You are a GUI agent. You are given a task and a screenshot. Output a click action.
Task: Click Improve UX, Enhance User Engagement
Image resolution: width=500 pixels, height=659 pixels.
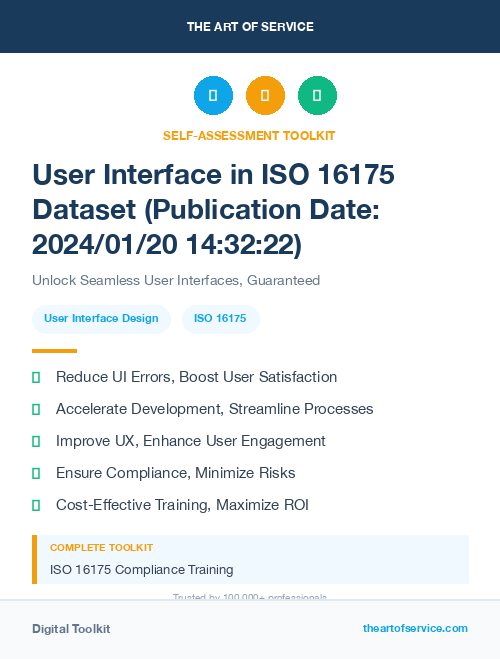191,441
